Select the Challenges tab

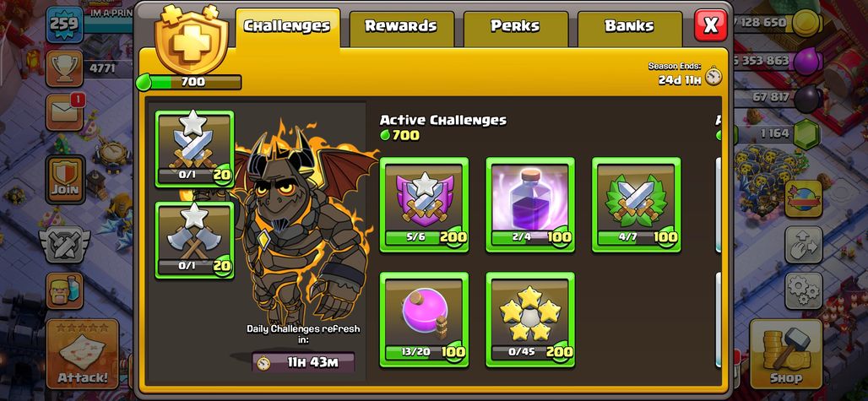pos(287,28)
